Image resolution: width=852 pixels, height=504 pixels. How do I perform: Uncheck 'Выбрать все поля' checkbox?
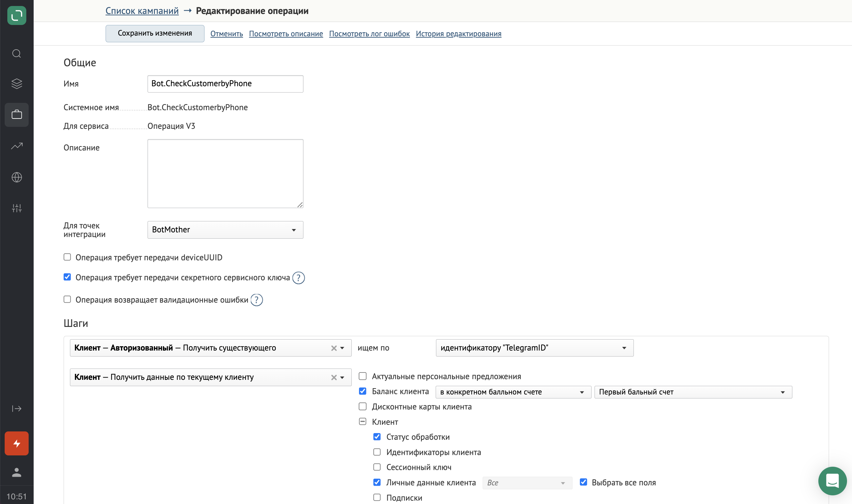click(584, 482)
